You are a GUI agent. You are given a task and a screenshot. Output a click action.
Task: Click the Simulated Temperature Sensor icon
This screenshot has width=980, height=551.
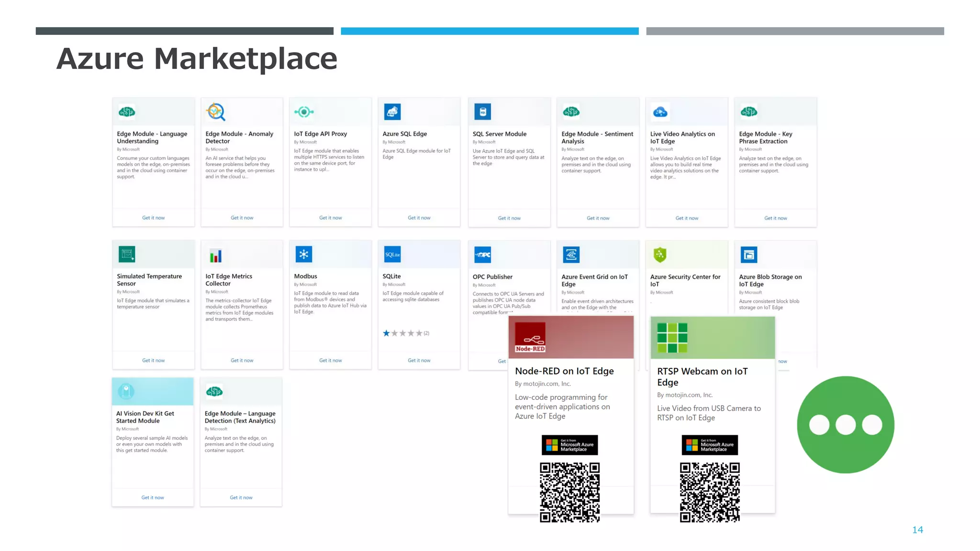coord(127,254)
